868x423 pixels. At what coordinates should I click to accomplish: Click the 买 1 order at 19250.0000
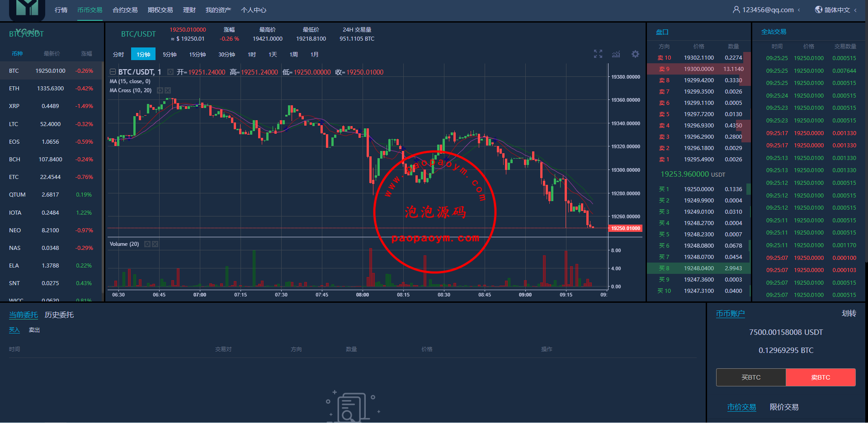pos(699,189)
